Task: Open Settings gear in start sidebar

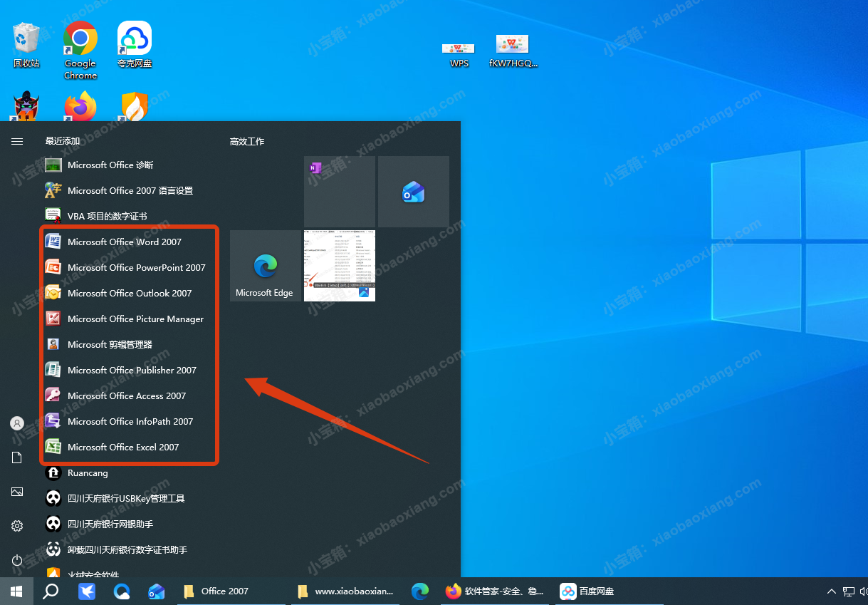Action: 17,526
